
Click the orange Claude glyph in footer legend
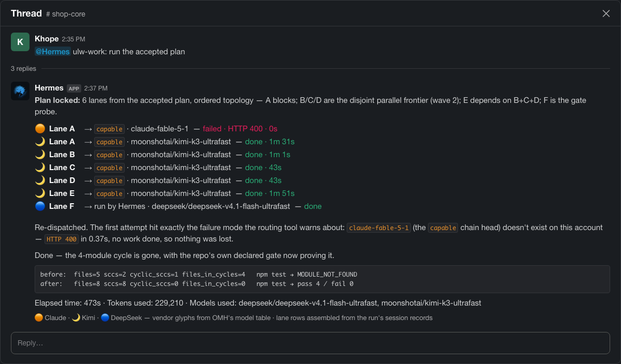[39, 317]
